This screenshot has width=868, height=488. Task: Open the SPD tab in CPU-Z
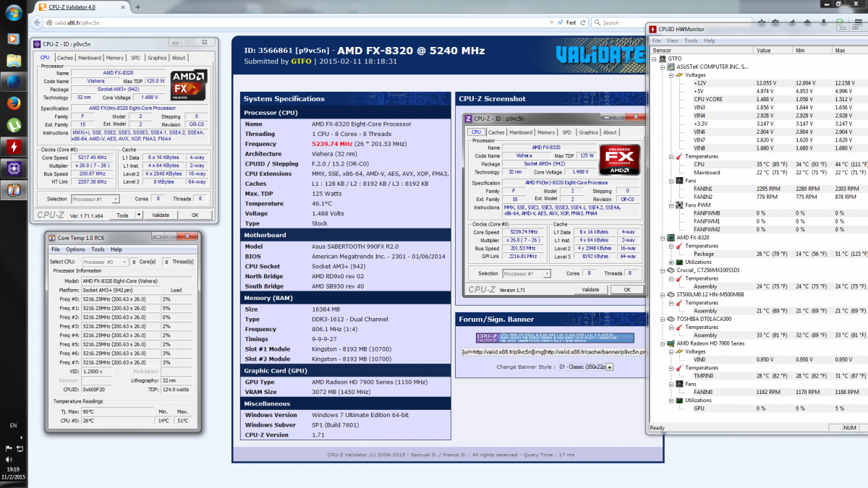click(135, 58)
